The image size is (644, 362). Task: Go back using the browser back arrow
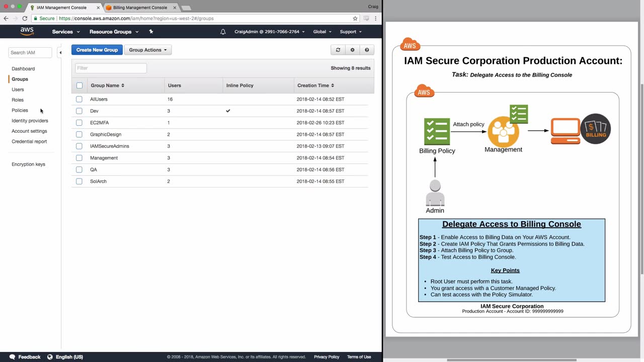pos(6,18)
